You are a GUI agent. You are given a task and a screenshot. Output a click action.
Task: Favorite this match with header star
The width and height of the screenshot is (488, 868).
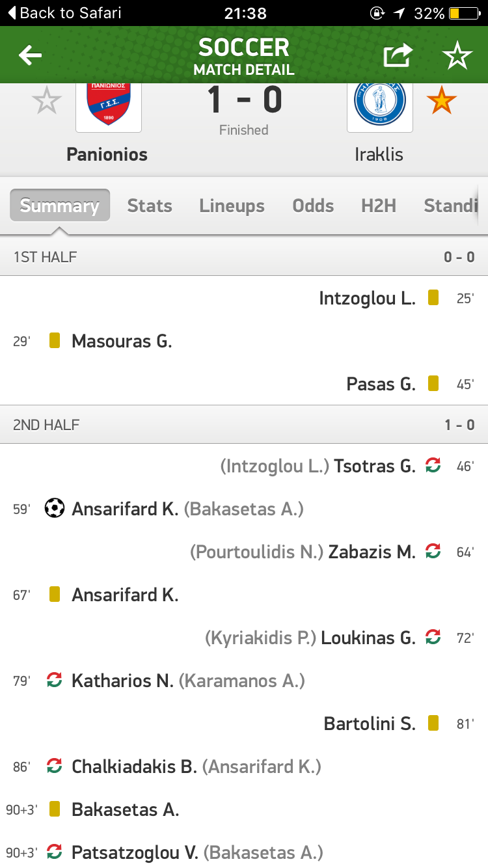[x=457, y=56]
